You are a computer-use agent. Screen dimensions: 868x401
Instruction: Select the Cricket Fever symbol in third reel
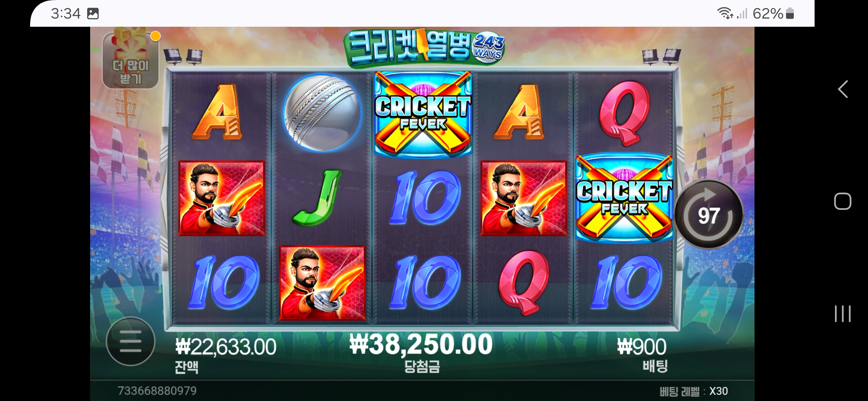click(423, 114)
